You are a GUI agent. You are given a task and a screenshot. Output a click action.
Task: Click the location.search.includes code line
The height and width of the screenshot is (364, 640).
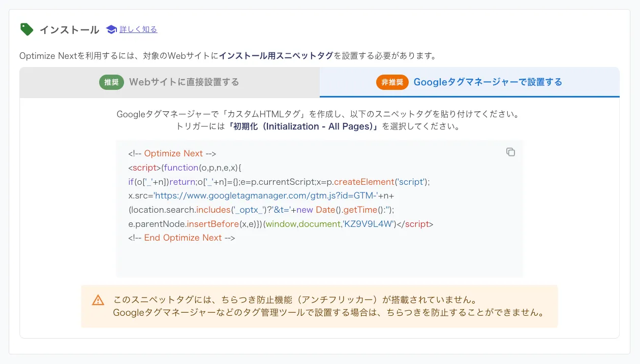[x=261, y=210]
